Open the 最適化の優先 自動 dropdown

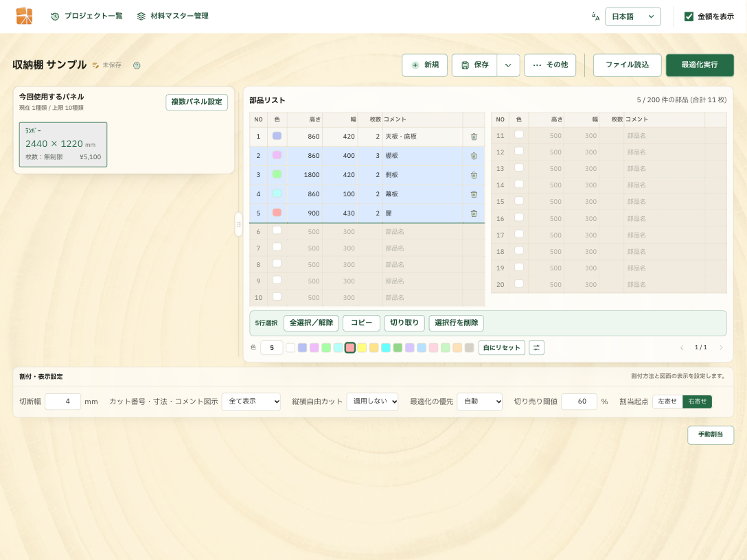coord(480,401)
